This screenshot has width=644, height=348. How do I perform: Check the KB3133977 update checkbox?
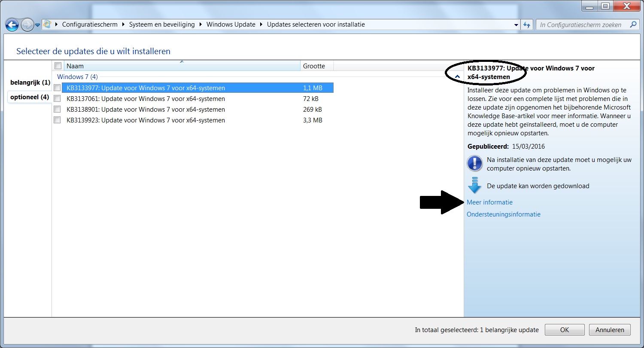(x=57, y=88)
